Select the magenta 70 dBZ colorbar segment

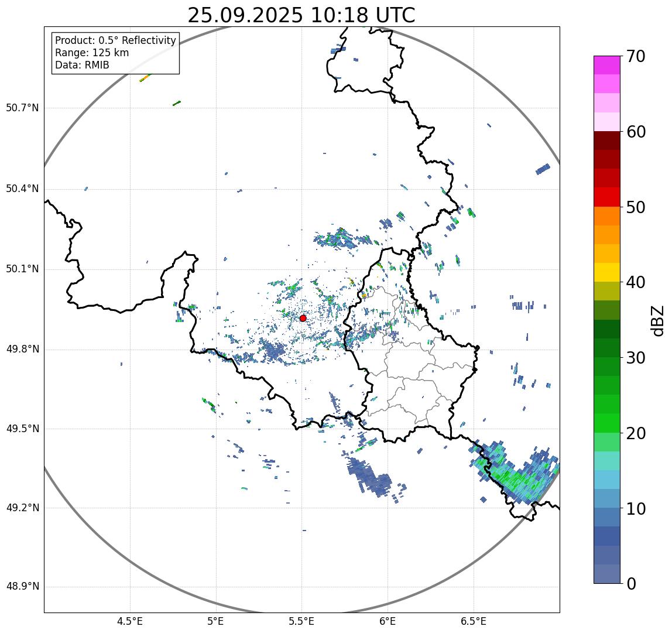click(607, 65)
